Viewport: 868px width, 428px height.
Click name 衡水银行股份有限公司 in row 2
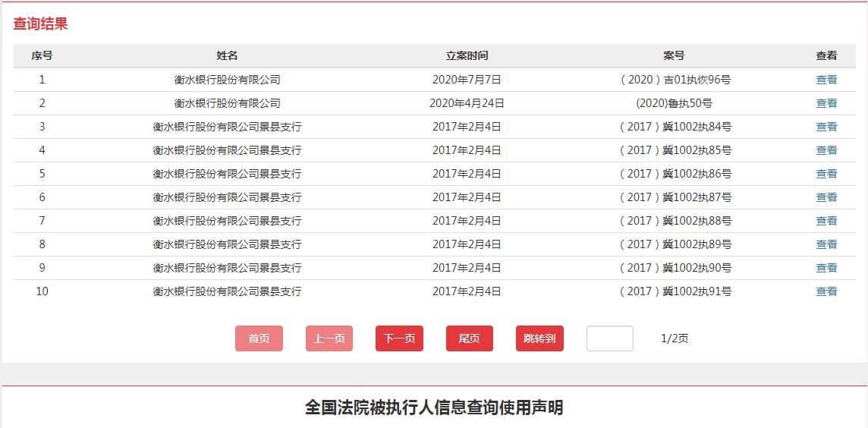pyautogui.click(x=227, y=103)
